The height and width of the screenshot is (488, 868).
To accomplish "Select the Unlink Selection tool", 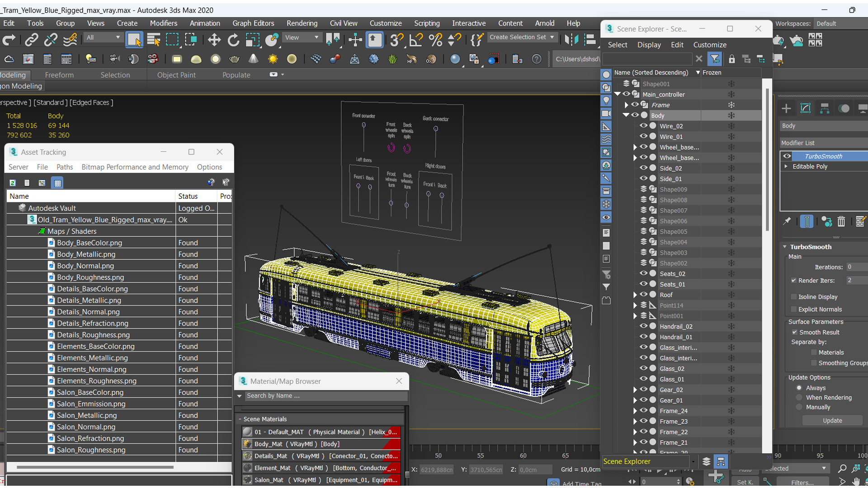I will point(50,40).
